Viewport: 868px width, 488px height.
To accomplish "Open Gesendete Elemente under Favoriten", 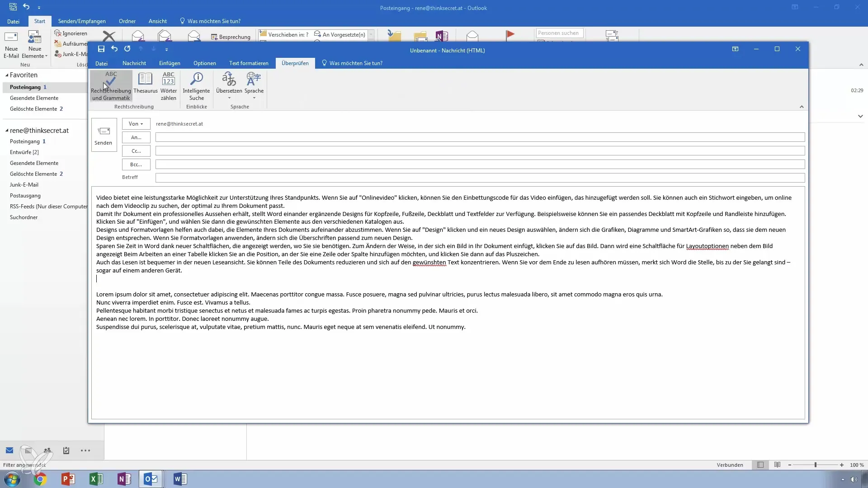I will [x=34, y=98].
